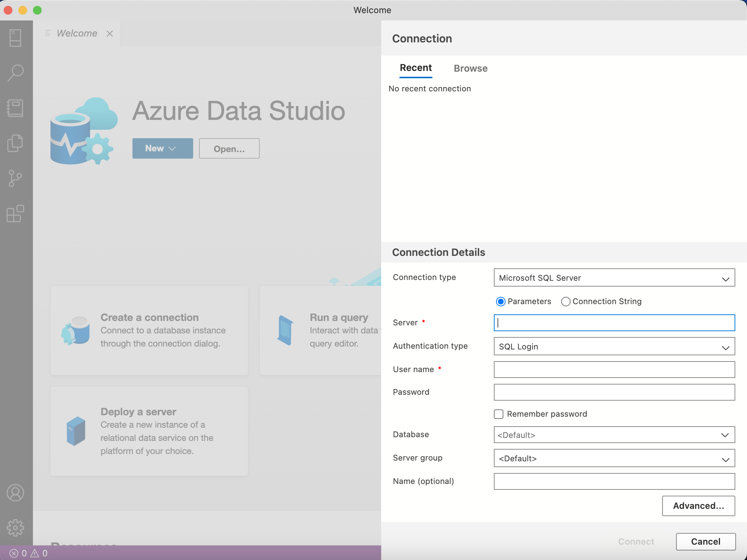Screen dimensions: 747x560
Task: Click the Connection Details heading
Action: click(439, 252)
